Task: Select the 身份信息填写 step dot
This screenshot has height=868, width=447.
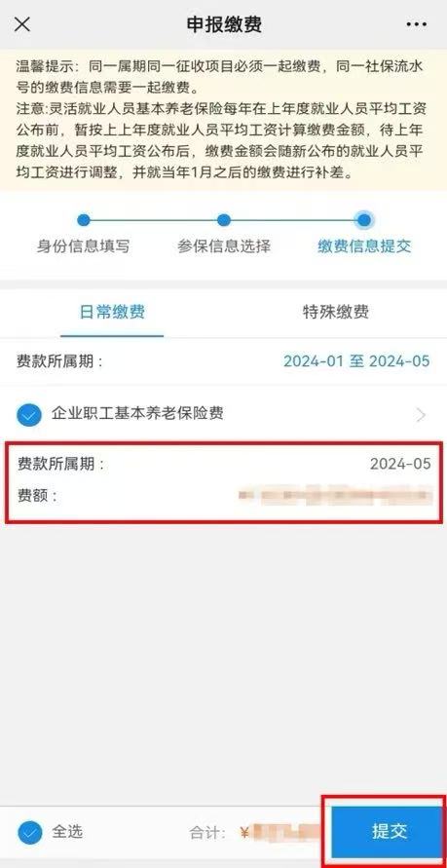Action: click(x=84, y=220)
